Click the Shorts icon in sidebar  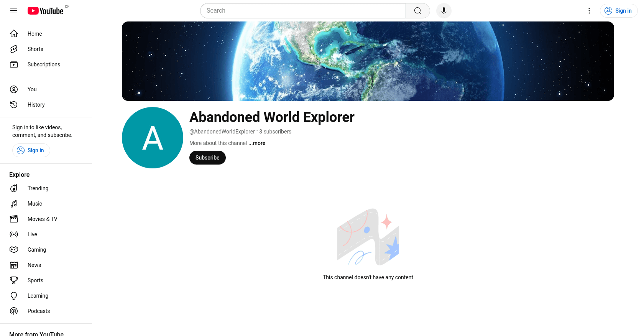click(x=14, y=49)
